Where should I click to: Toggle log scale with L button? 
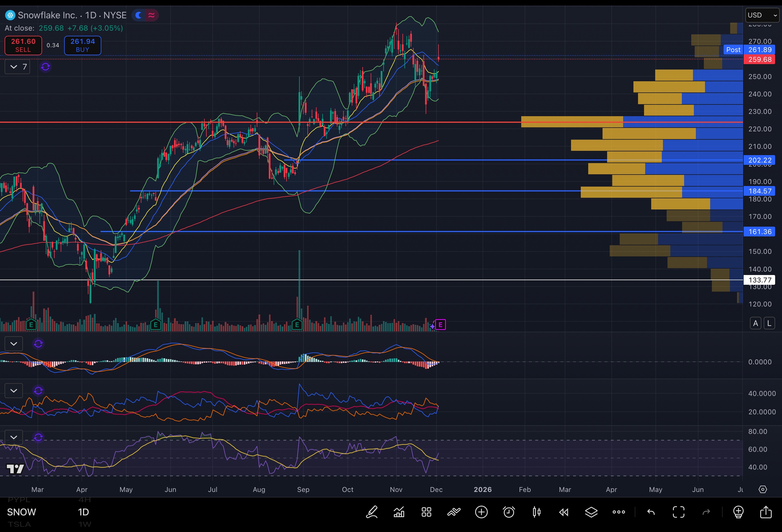[769, 323]
